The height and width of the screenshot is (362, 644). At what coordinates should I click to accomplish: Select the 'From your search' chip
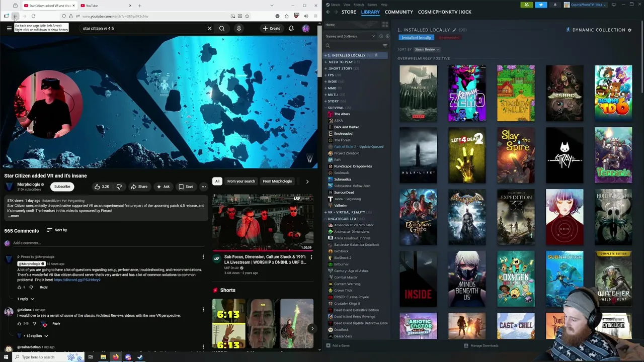coord(241,181)
